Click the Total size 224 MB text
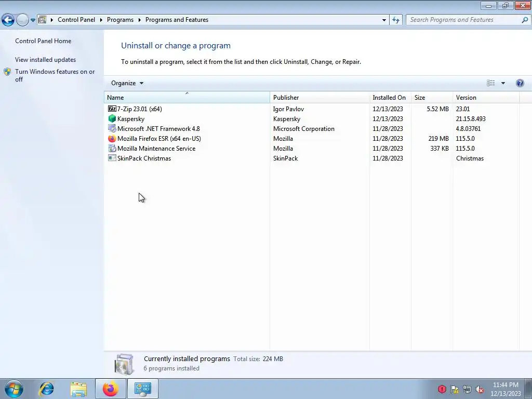Image resolution: width=532 pixels, height=399 pixels. coord(258,358)
